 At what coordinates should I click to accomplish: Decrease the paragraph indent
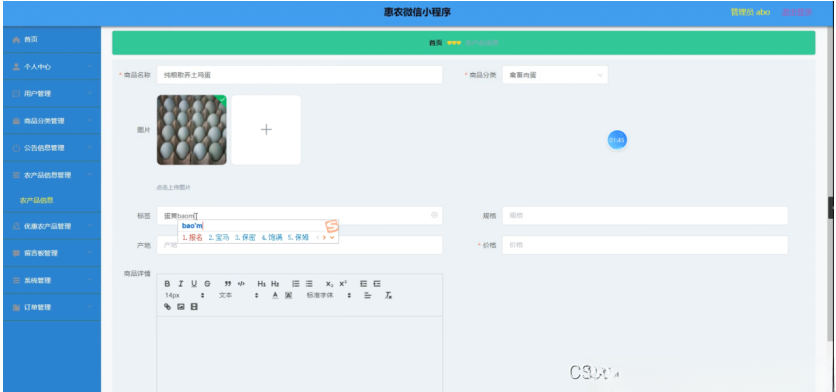(364, 284)
